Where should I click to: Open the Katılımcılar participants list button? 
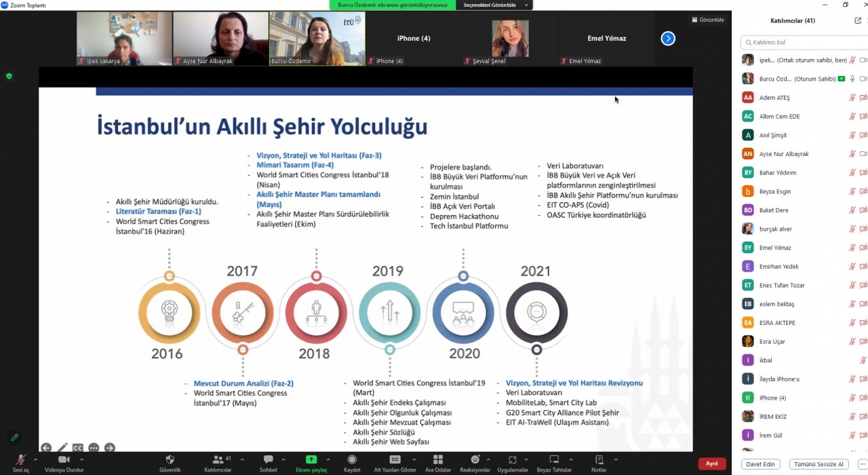pos(218,460)
